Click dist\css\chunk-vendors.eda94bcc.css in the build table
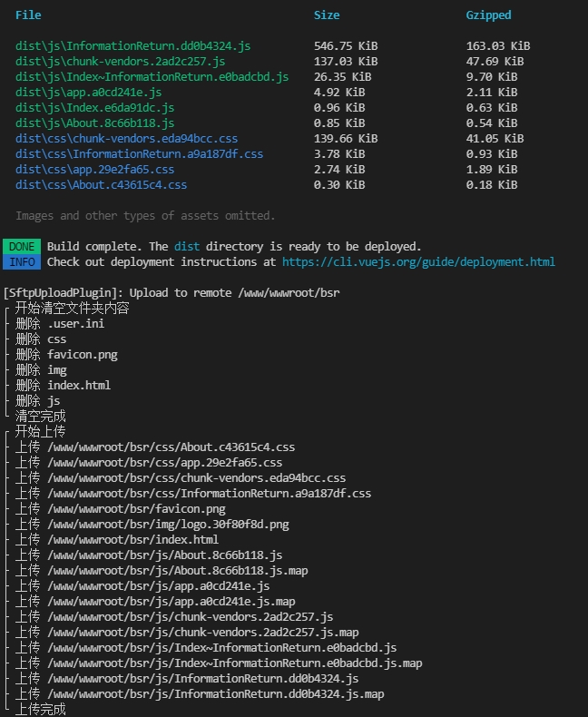This screenshot has width=588, height=717. pos(126,138)
